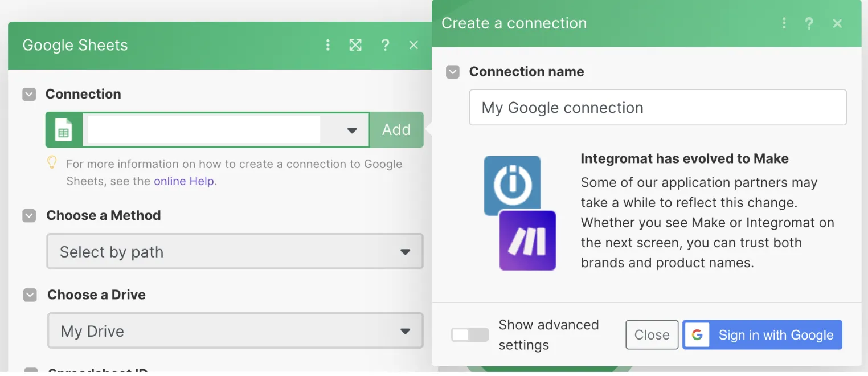Image resolution: width=868 pixels, height=376 pixels.
Task: Open help for the Google Sheets module
Action: 386,45
